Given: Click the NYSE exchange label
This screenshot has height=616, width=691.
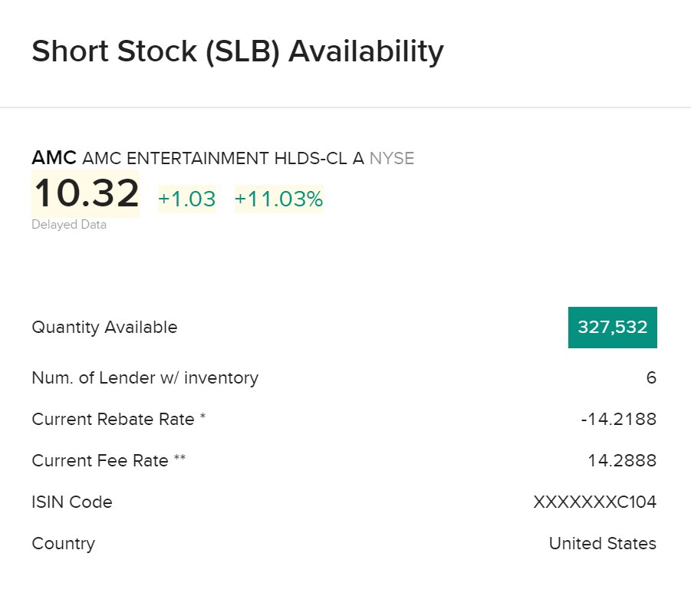Looking at the screenshot, I should (391, 159).
